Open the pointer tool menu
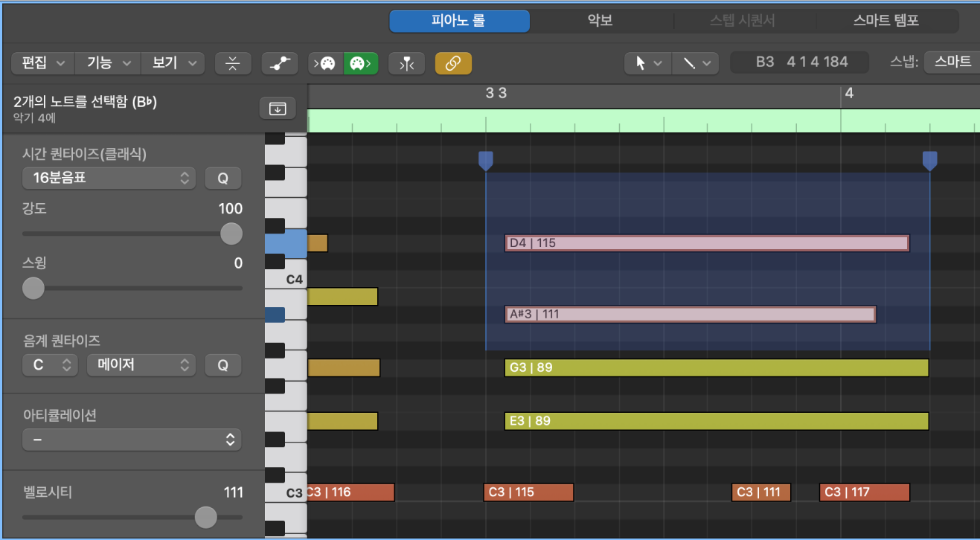980x540 pixels. 648,62
